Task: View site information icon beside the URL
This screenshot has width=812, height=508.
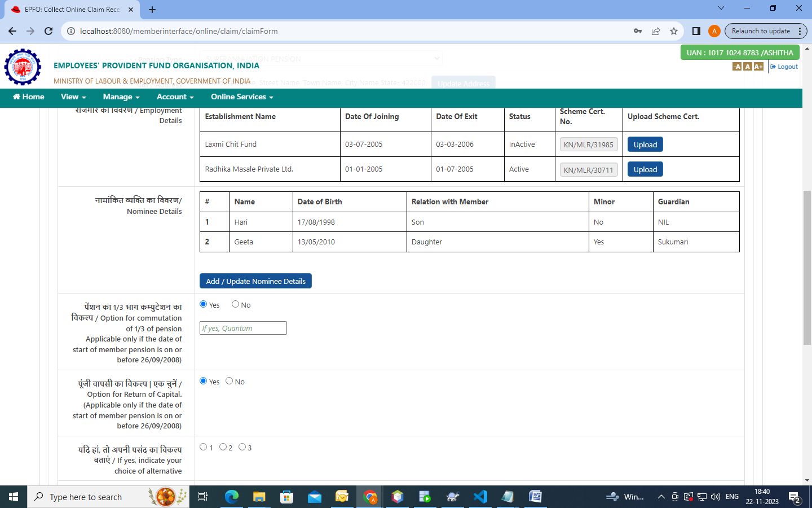Action: pyautogui.click(x=71, y=31)
